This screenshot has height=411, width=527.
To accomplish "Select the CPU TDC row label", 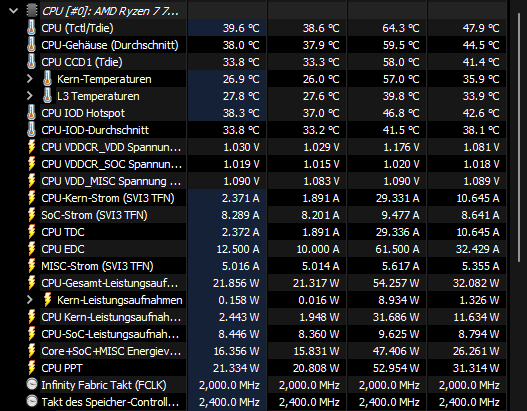I will [63, 232].
